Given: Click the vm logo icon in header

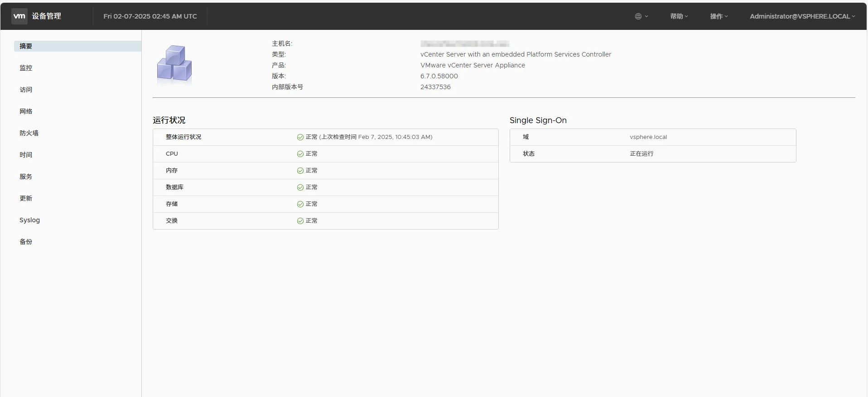Looking at the screenshot, I should (19, 16).
